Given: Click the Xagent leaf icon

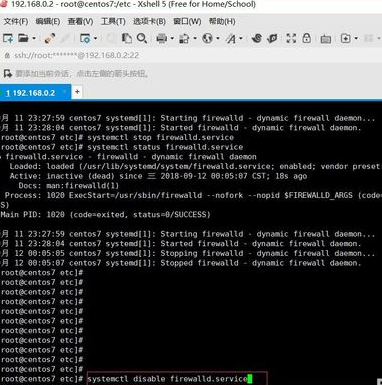Looking at the screenshot, I should [272, 38].
